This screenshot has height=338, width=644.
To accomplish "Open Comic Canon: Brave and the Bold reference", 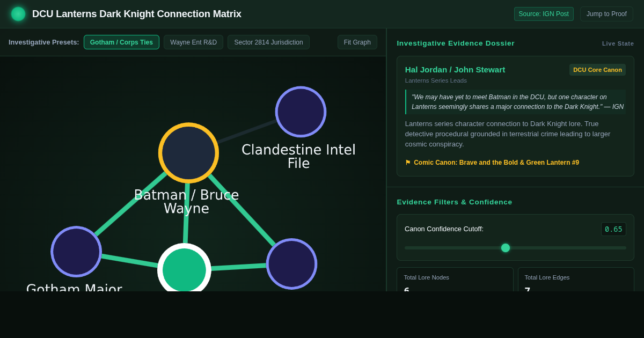I will tap(496, 163).
